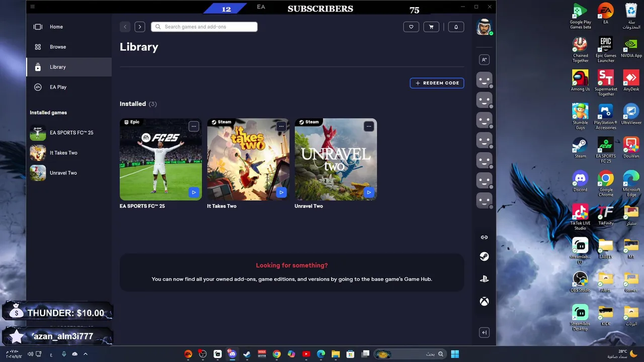
Task: Select the Microsoft Edge desktop icon
Action: coord(631,184)
